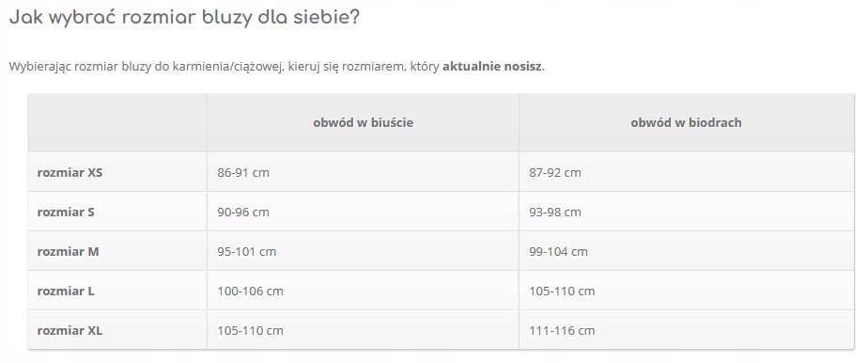Select the '99-104 cm' hips cell

(x=687, y=251)
